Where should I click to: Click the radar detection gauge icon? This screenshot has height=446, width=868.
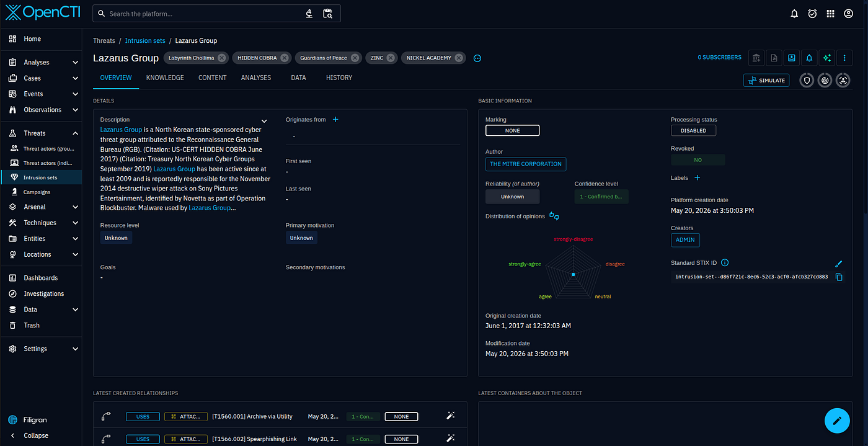(x=825, y=80)
